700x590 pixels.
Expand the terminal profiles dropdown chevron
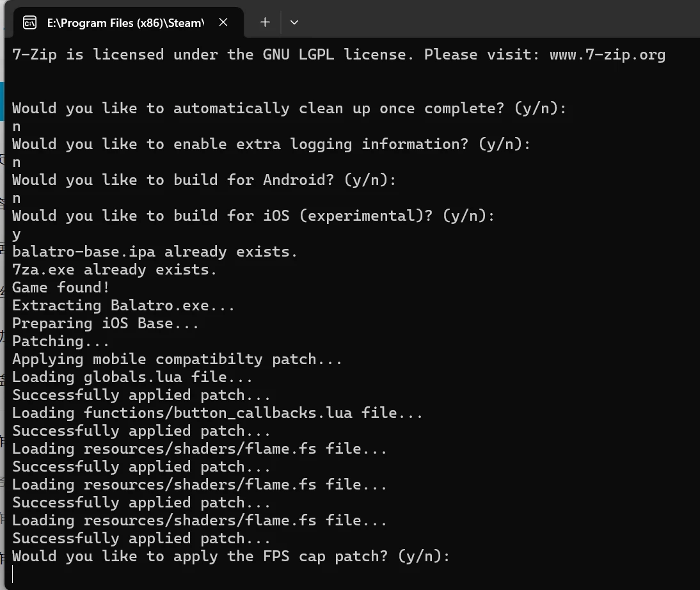(294, 22)
